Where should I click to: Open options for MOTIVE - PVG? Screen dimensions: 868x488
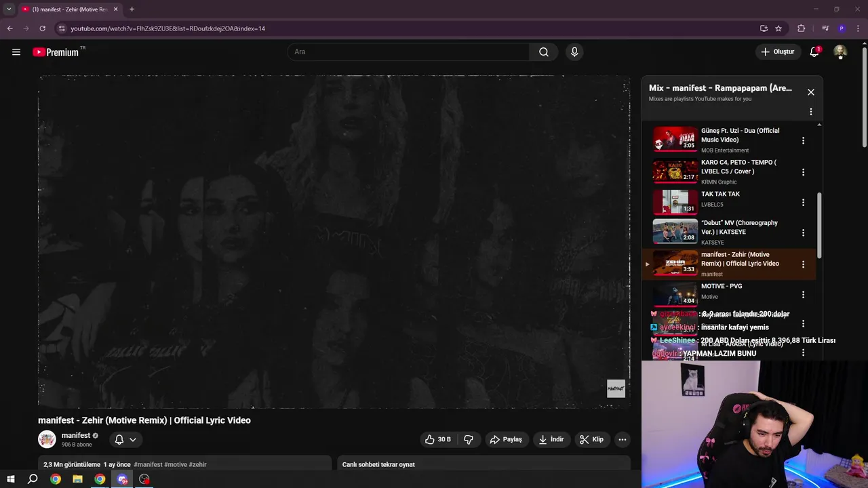point(803,295)
